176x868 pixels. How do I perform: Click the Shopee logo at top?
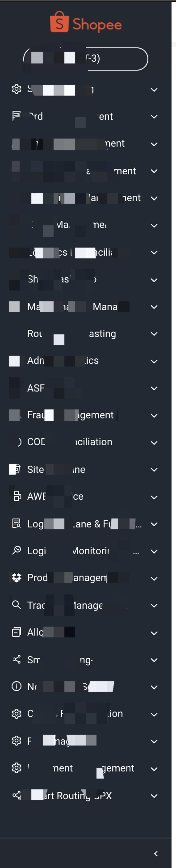pyautogui.click(x=86, y=23)
